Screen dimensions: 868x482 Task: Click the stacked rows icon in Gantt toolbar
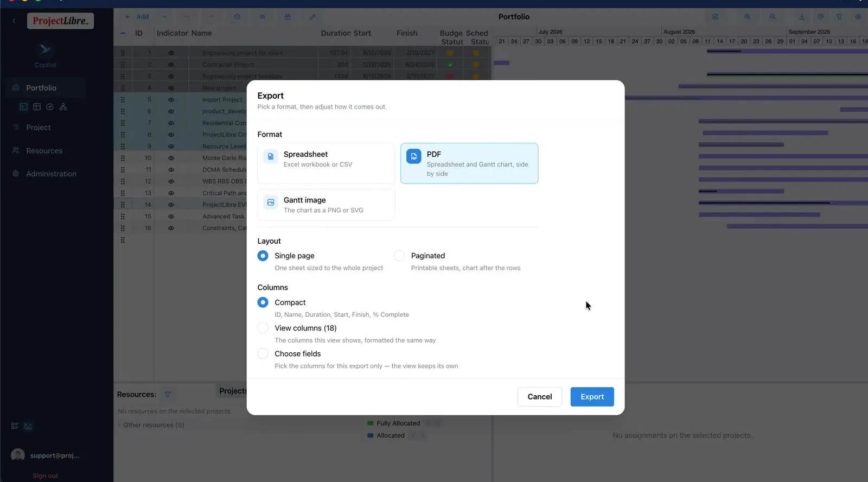click(x=715, y=17)
